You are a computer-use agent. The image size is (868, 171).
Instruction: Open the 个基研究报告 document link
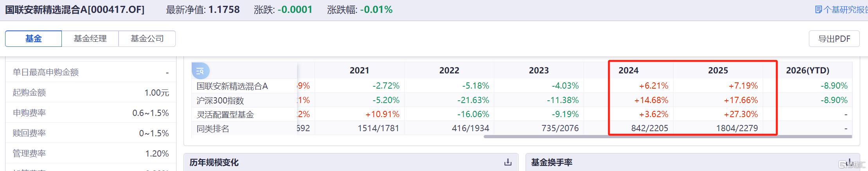click(841, 10)
